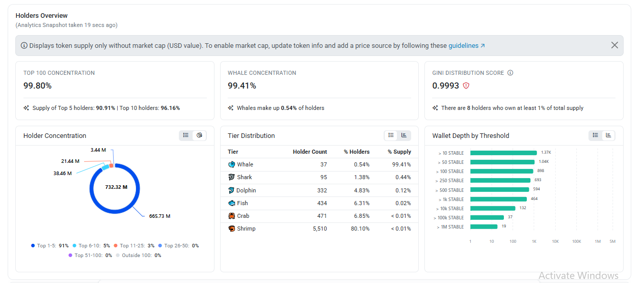Click the Gini Distribution Score info icon

pos(510,73)
